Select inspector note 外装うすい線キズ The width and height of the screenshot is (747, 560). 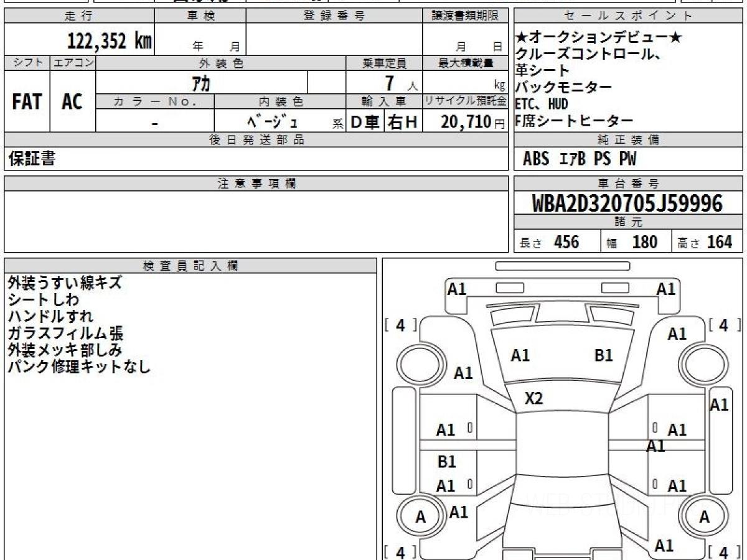(65, 282)
